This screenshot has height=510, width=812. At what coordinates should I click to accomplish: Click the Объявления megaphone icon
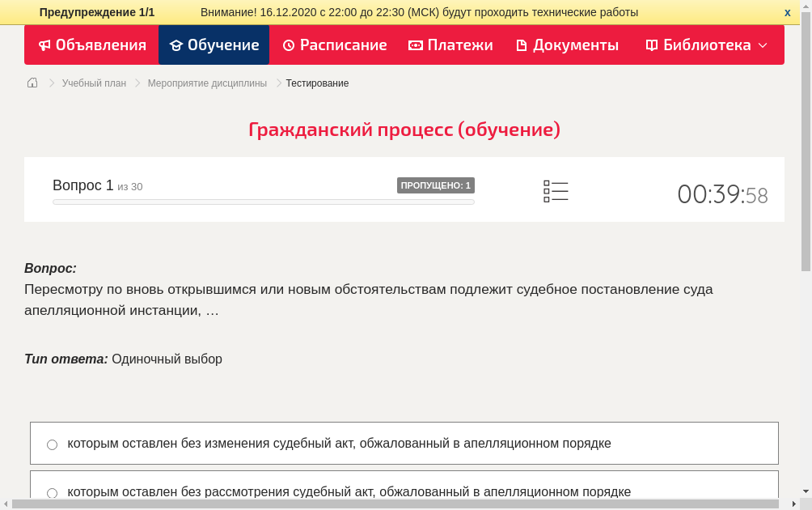tap(44, 45)
